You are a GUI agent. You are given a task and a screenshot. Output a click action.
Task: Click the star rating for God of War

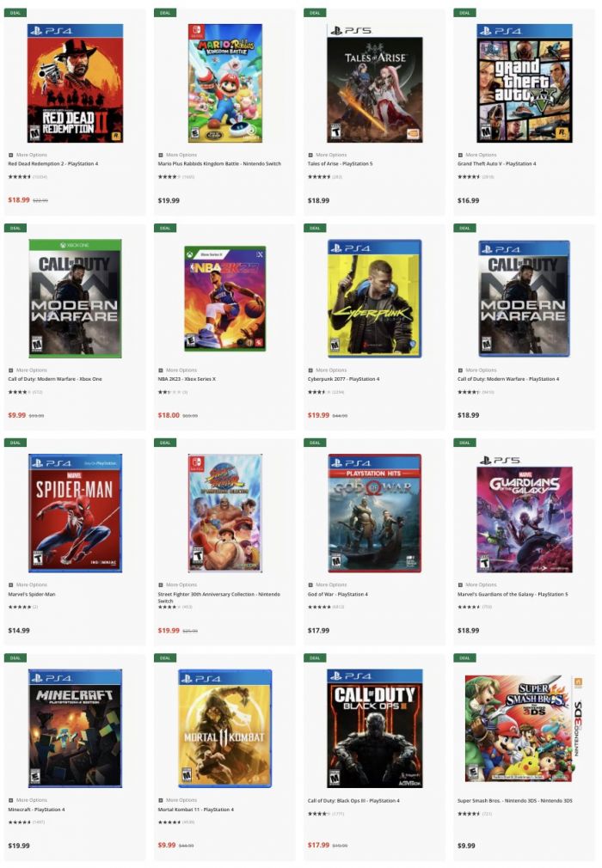(x=319, y=607)
